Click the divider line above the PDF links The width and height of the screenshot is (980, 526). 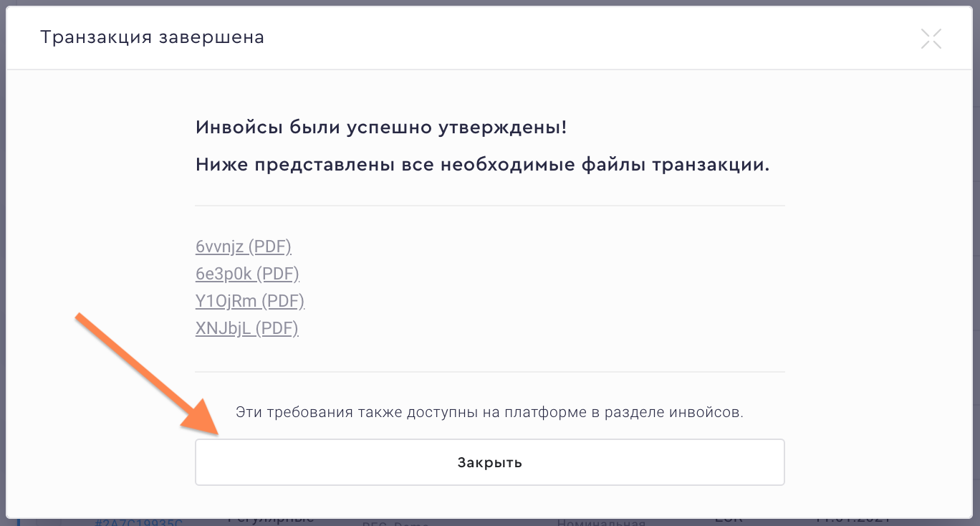pyautogui.click(x=490, y=206)
